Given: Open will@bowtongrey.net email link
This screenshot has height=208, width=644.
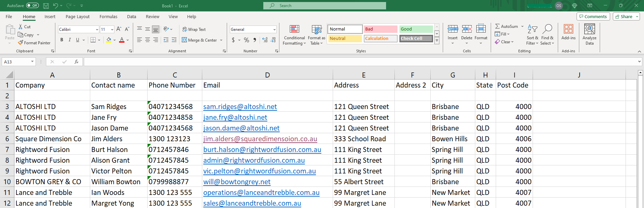Looking at the screenshot, I should pos(237,182).
